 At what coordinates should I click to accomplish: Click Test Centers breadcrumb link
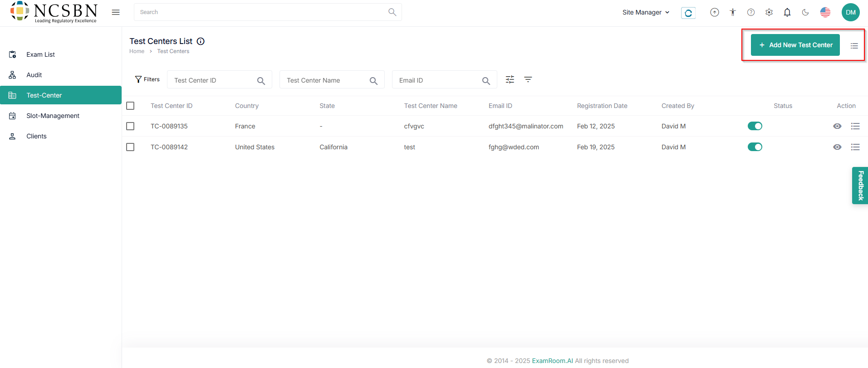[173, 51]
